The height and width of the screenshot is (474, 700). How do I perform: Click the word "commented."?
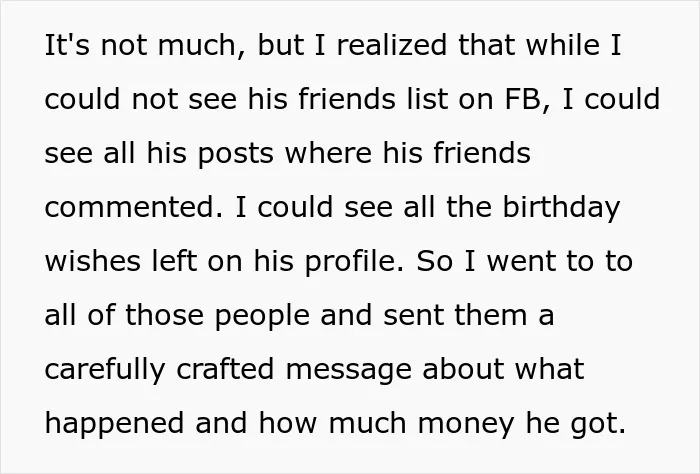[134, 208]
